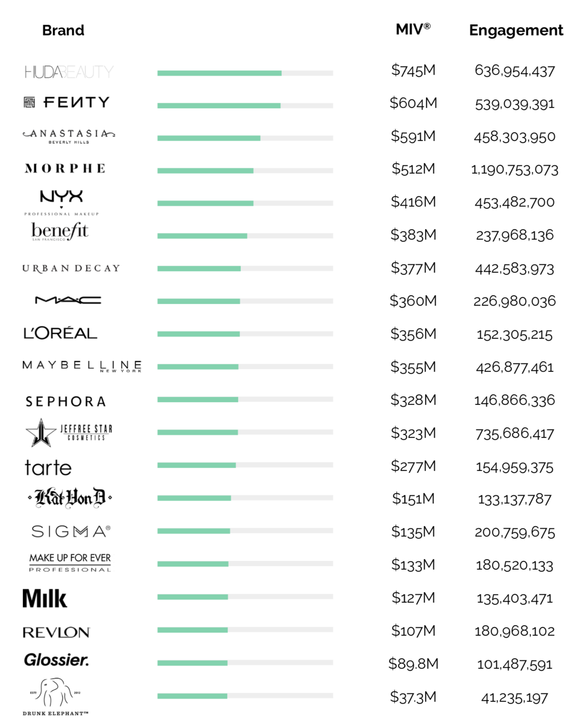Click the Jeffree Star Cosmetics star logo
Screen dimensions: 588x726
pyautogui.click(x=69, y=433)
